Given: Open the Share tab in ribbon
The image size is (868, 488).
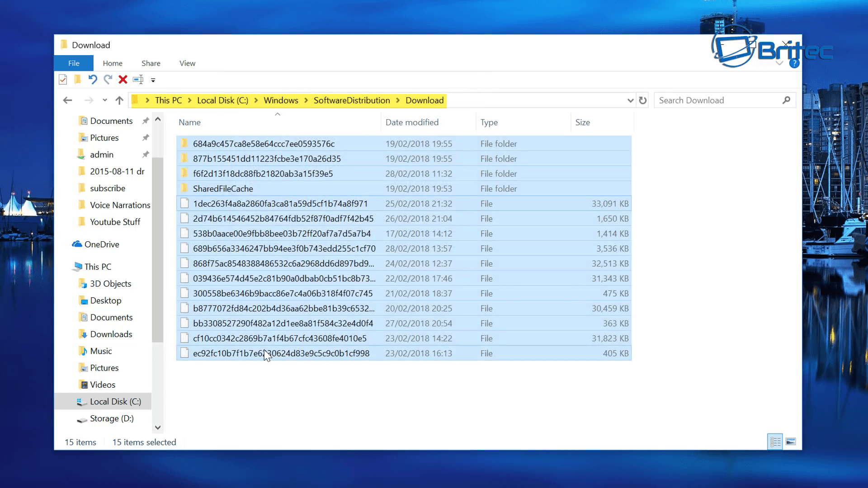Looking at the screenshot, I should point(150,63).
